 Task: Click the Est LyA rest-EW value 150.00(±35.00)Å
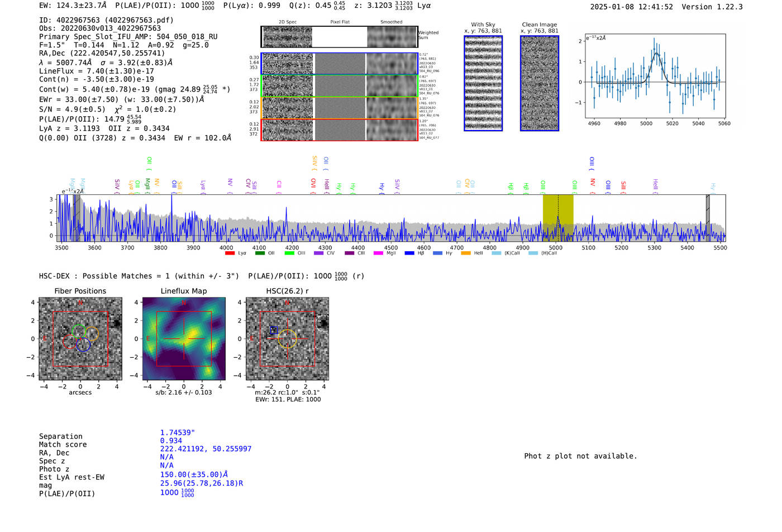(194, 475)
